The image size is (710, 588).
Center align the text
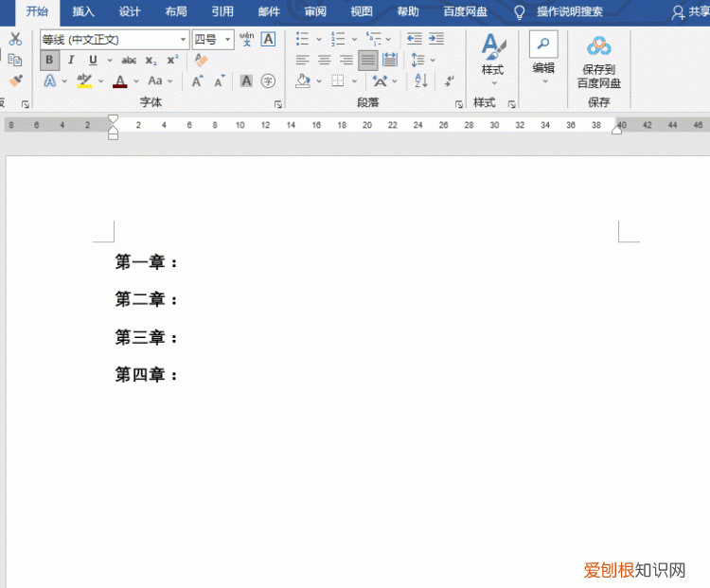point(324,60)
